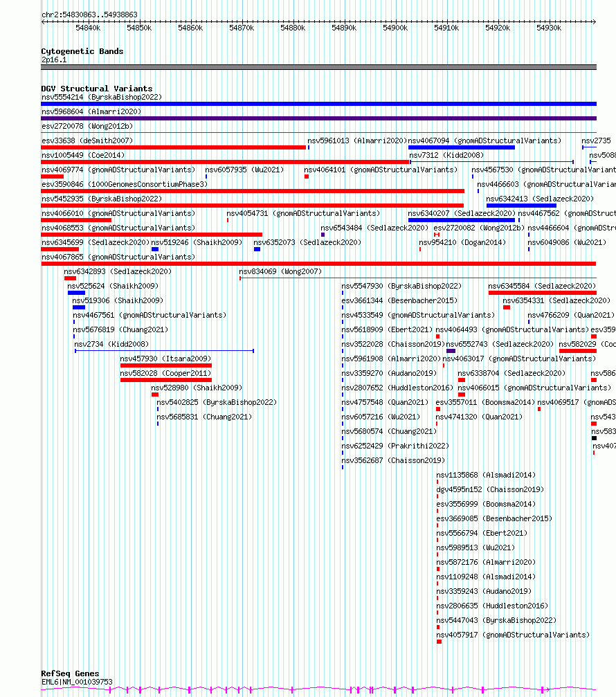This screenshot has height=697, width=616.
Task: Open nsv6252429 (Prakrithi2022) label
Action: [x=396, y=446]
